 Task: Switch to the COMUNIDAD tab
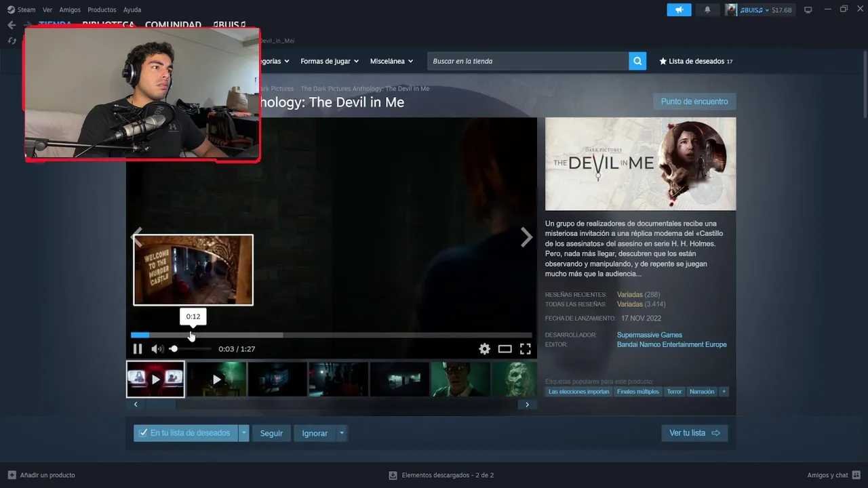(173, 25)
